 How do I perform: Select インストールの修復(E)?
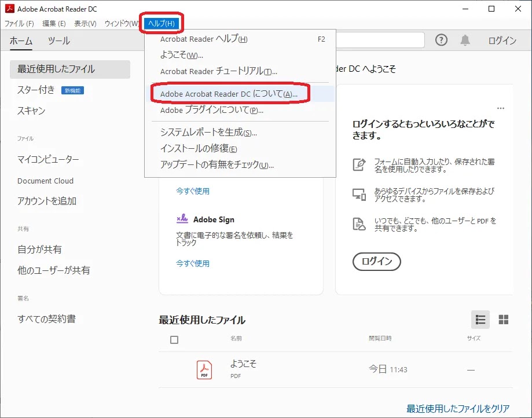pos(240,149)
